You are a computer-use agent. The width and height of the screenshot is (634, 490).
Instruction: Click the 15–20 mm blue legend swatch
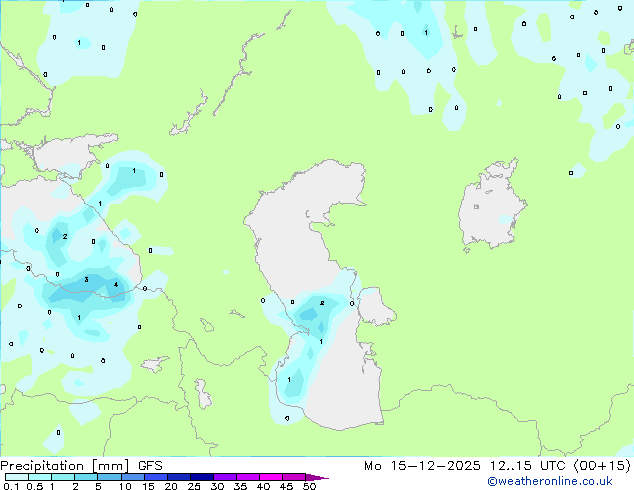point(155,477)
